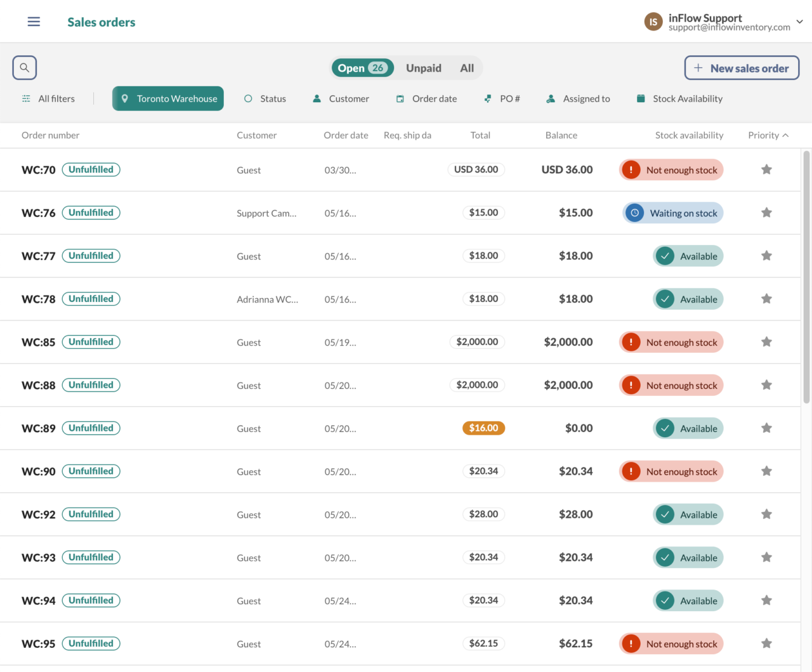
Task: Toggle the Priority column sort chevron
Action: [785, 135]
